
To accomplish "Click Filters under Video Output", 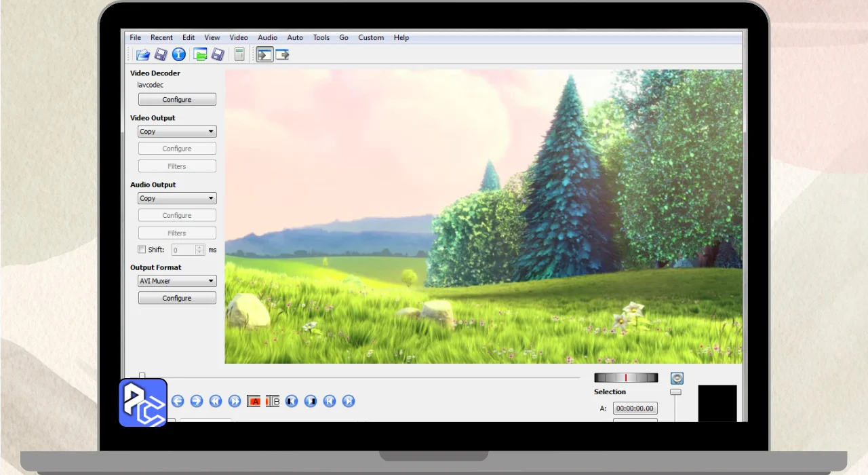I will [x=177, y=166].
